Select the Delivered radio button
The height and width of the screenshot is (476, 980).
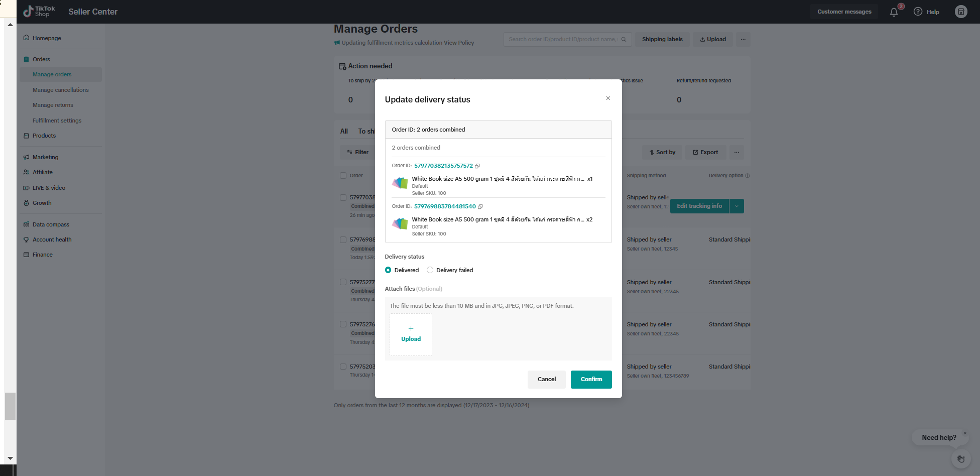(x=388, y=270)
